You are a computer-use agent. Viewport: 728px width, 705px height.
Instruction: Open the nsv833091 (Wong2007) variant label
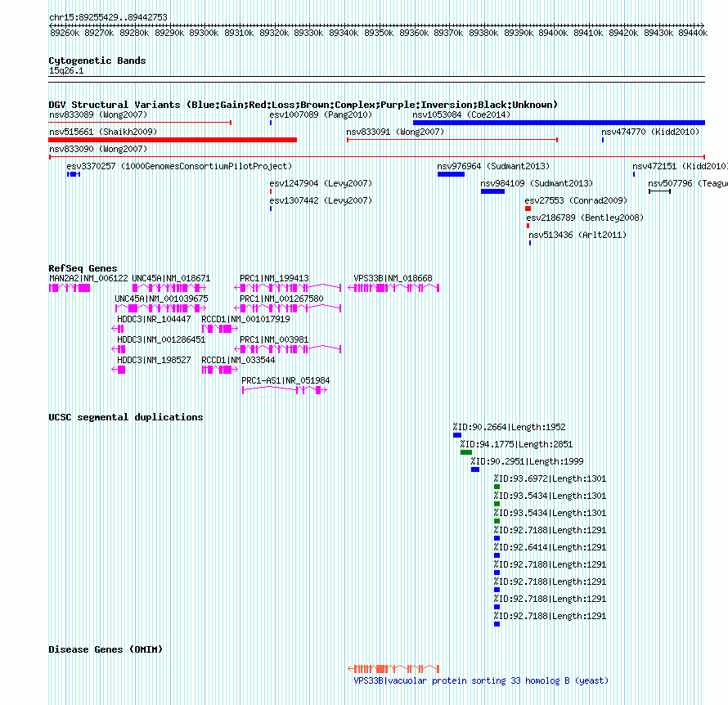pyautogui.click(x=395, y=132)
